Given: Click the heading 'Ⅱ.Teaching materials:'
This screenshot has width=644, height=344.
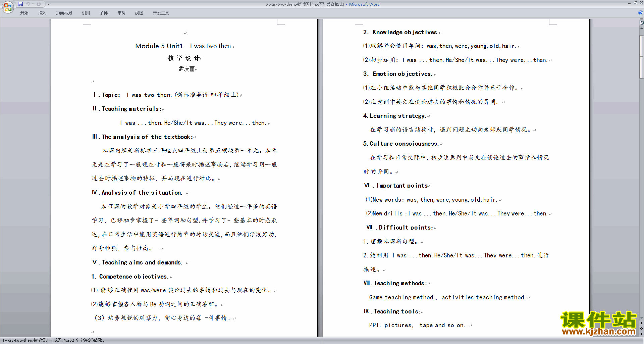Looking at the screenshot, I should point(127,109).
